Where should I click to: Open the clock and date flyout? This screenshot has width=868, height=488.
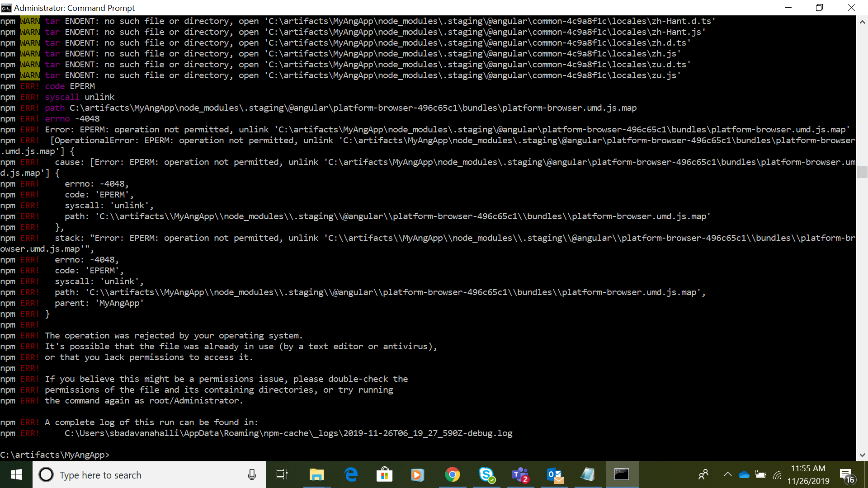[x=808, y=475]
